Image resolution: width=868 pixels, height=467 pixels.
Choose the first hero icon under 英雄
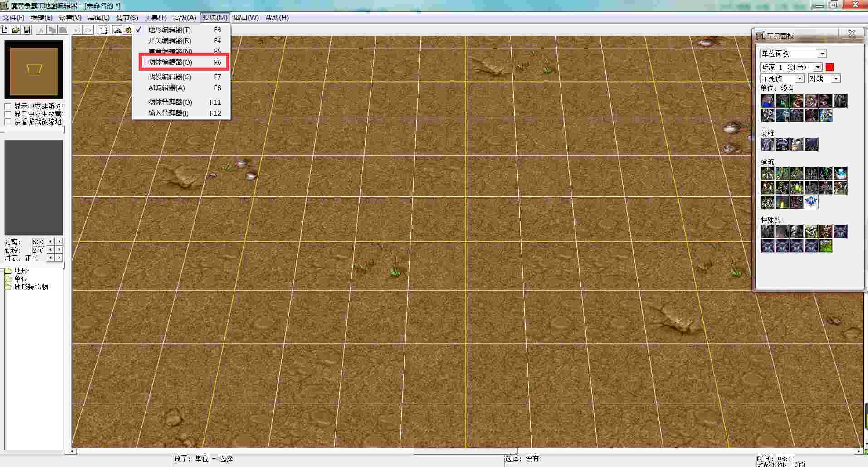768,145
